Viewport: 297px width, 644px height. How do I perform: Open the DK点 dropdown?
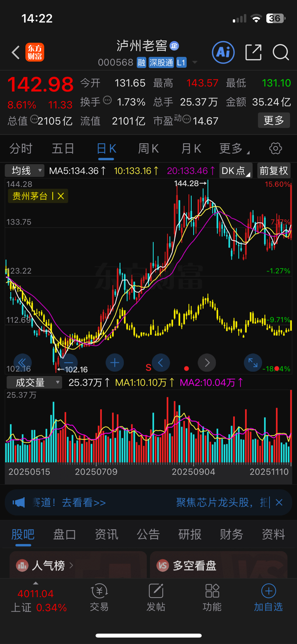pyautogui.click(x=236, y=170)
